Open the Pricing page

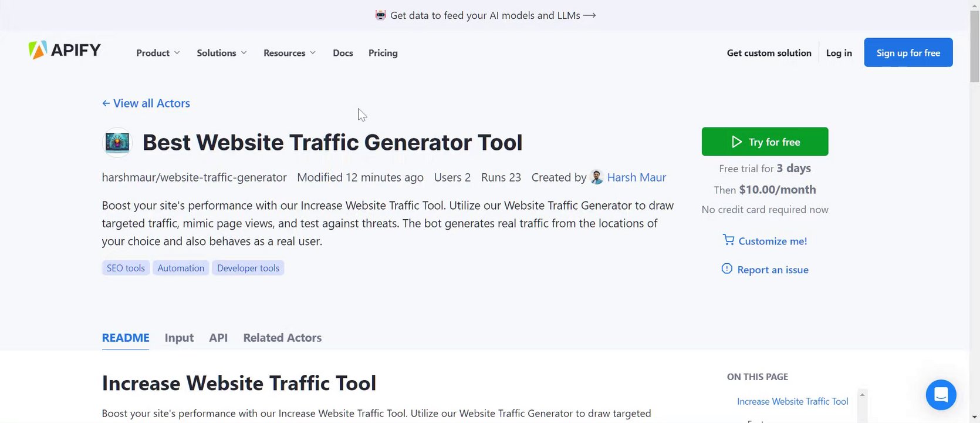(x=383, y=53)
